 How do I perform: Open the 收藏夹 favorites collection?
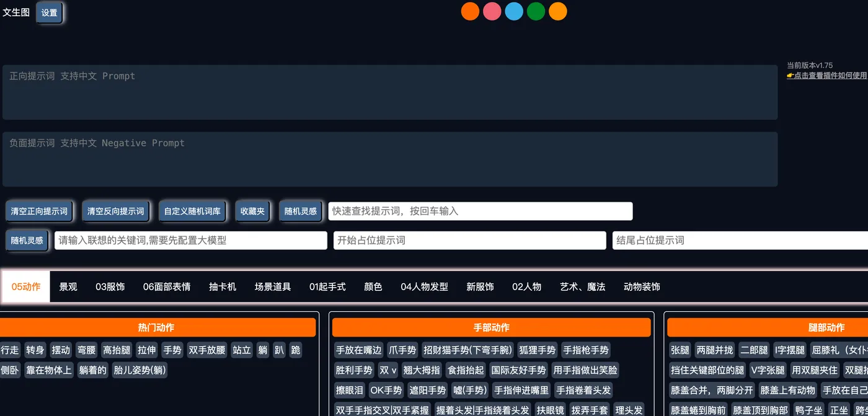(252, 211)
